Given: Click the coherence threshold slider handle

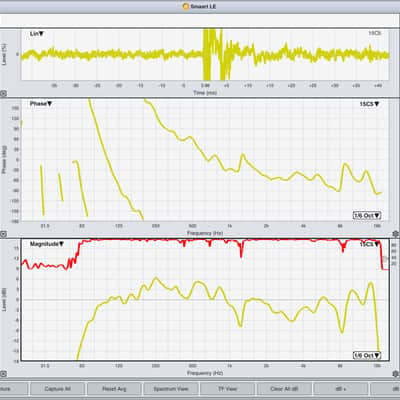Looking at the screenshot, I should [x=385, y=259].
